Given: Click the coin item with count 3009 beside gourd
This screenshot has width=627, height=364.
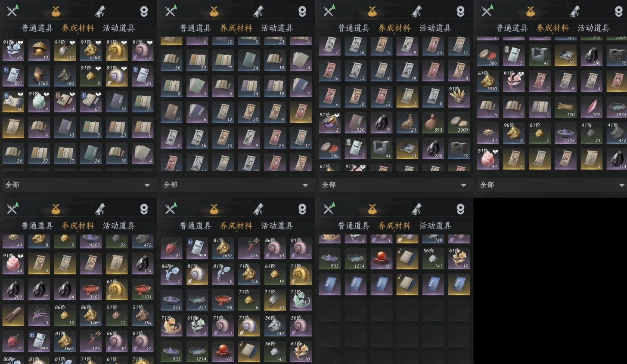Looking at the screenshot, I should (459, 123).
